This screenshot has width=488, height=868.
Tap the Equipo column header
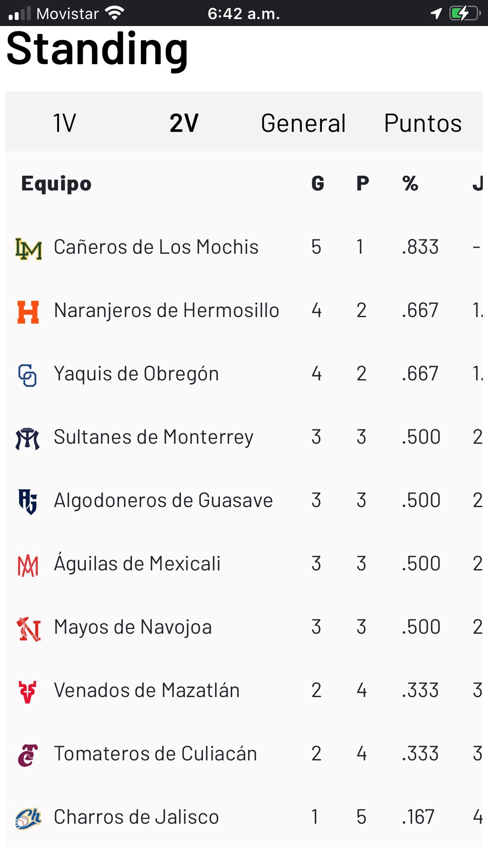56,183
